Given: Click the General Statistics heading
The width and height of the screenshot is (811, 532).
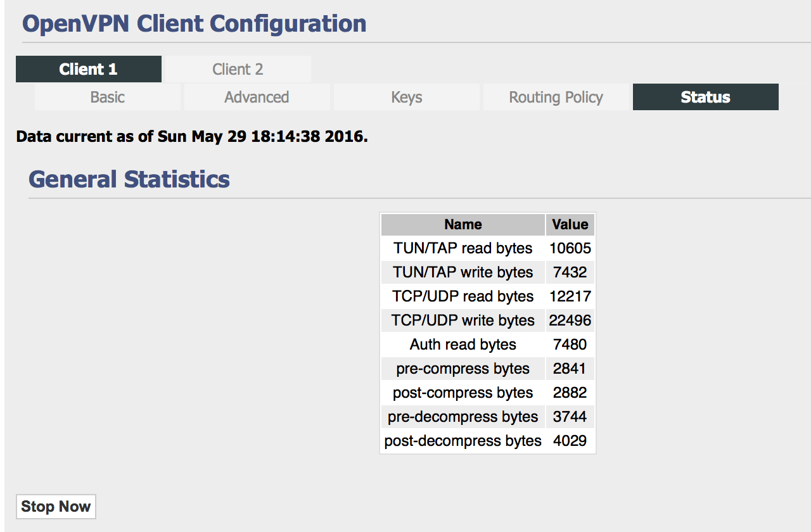Looking at the screenshot, I should pyautogui.click(x=129, y=179).
